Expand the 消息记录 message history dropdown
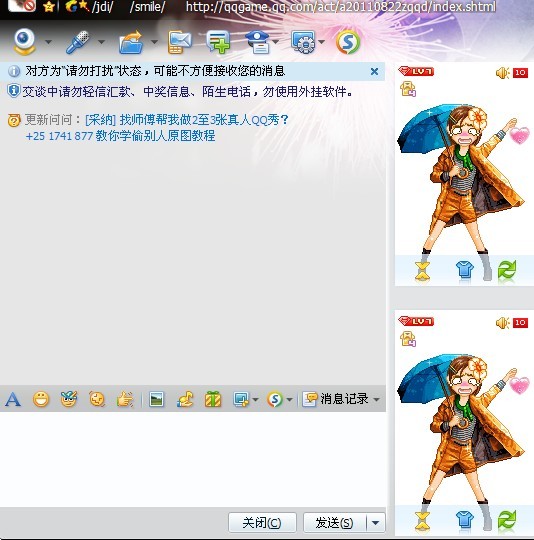The width and height of the screenshot is (534, 540). click(376, 399)
